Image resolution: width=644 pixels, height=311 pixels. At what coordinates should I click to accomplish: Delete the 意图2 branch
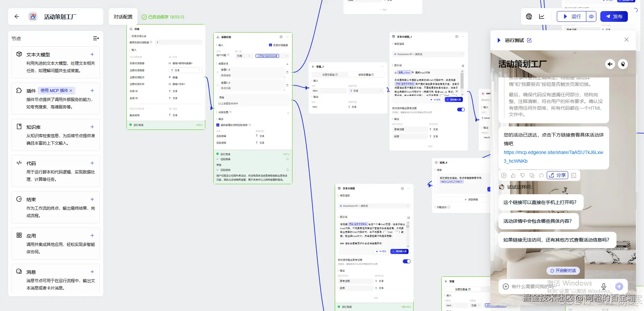click(x=287, y=85)
